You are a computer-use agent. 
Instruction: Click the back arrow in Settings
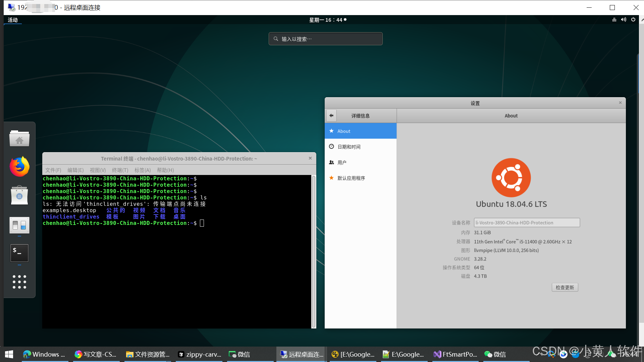tap(331, 116)
